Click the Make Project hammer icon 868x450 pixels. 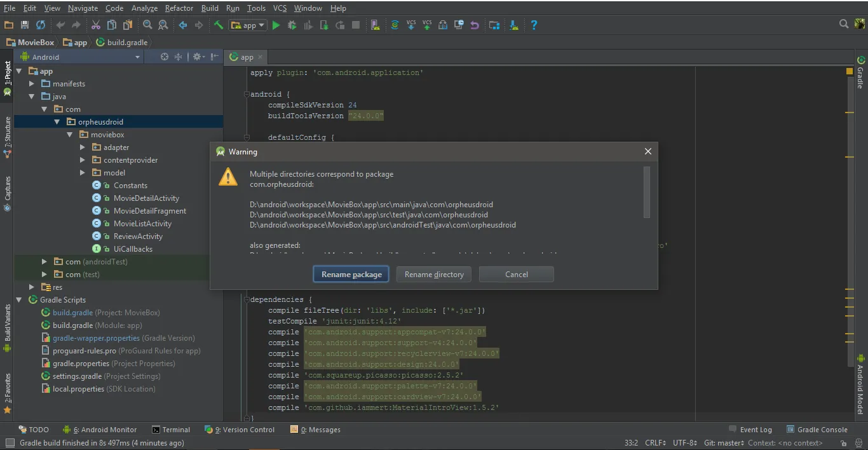click(x=219, y=25)
